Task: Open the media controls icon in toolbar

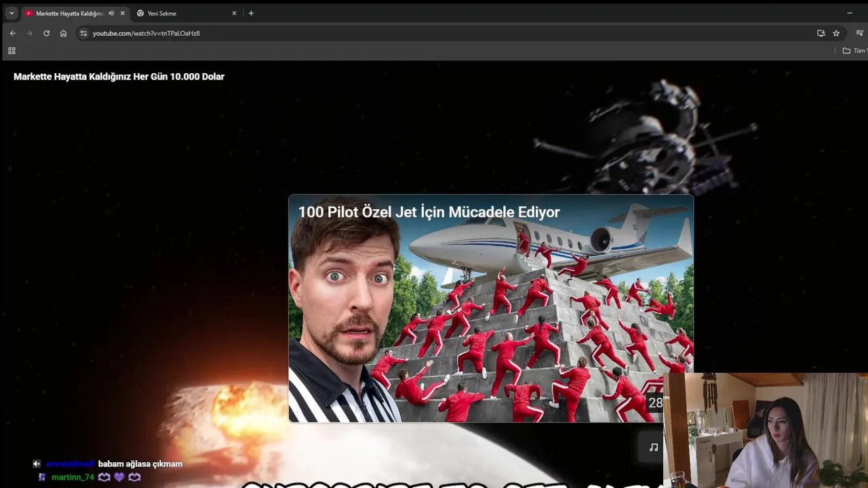Action: coord(860,33)
